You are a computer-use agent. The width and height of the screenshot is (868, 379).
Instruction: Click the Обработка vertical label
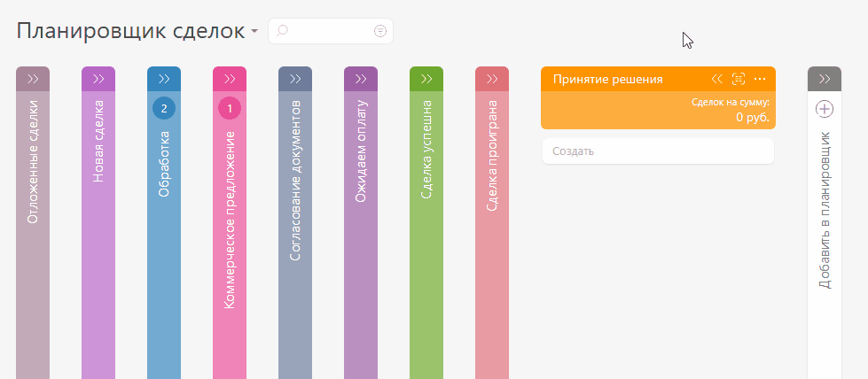[164, 164]
